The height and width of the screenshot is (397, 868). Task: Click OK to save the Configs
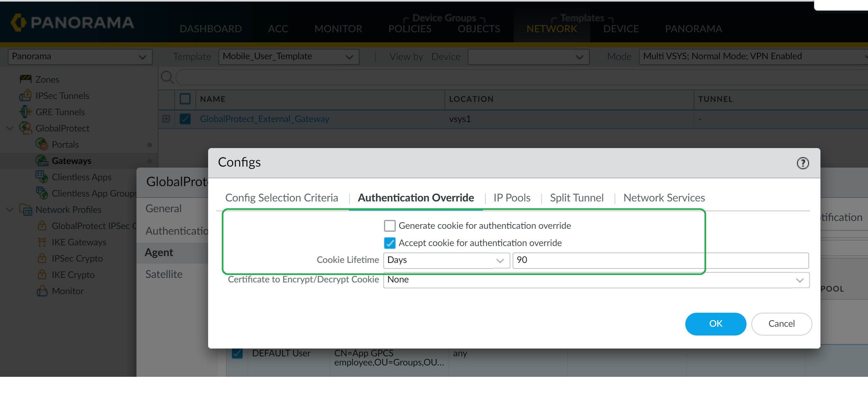point(716,323)
